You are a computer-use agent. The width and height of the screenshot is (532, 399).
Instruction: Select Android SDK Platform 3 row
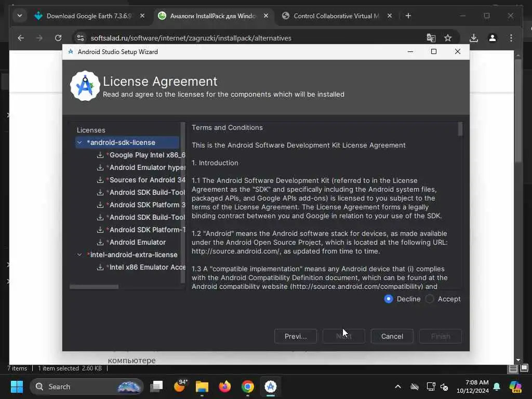coord(146,205)
